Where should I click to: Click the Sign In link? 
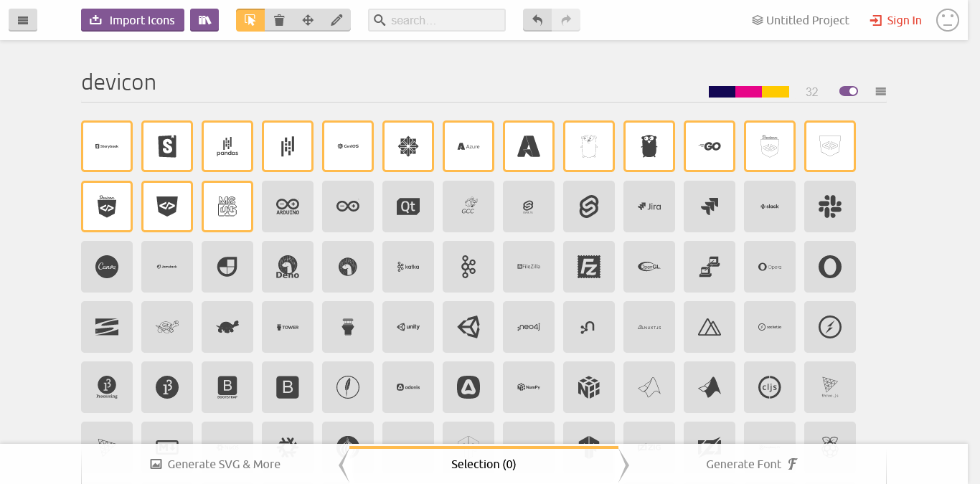click(x=896, y=20)
